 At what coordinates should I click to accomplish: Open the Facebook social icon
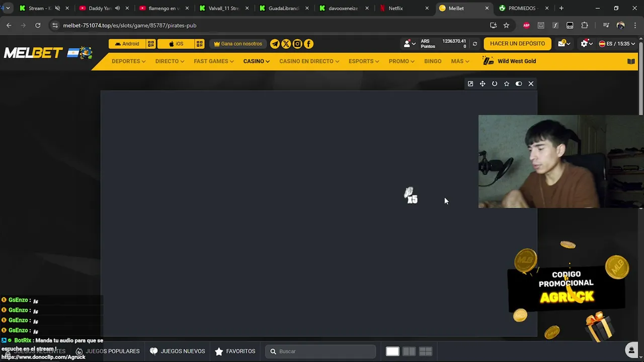point(308,44)
